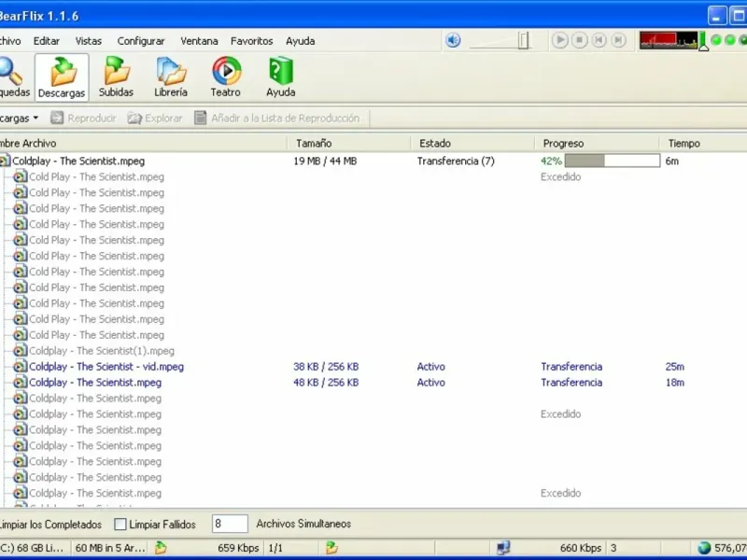Open the Descargas downloads section

pos(62,77)
